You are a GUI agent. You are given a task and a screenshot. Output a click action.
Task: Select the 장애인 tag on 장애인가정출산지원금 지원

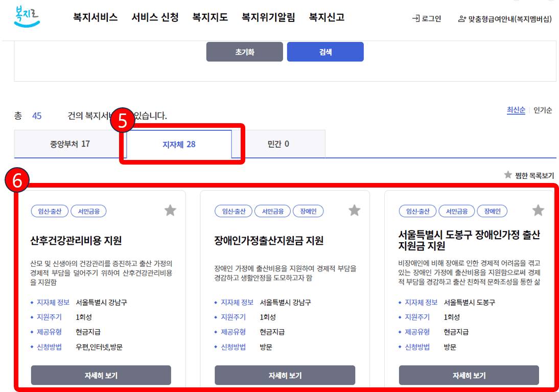click(308, 211)
